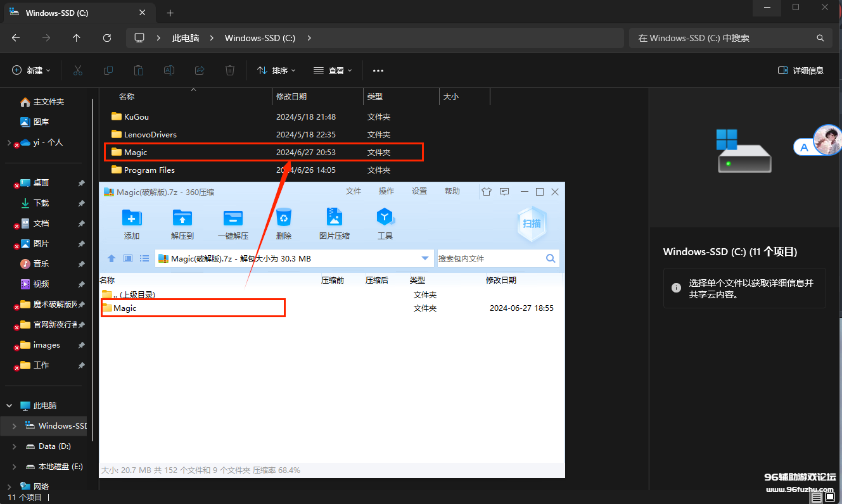The width and height of the screenshot is (842, 504).
Task: Click the 扫描 (Scan) hexagon button
Action: [532, 224]
